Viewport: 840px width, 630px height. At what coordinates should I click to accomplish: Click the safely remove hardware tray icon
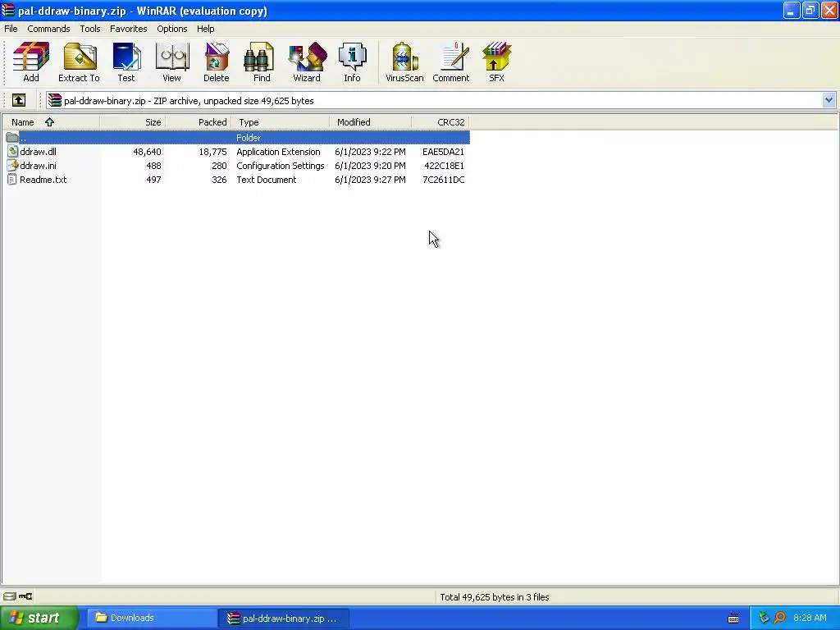click(764, 618)
